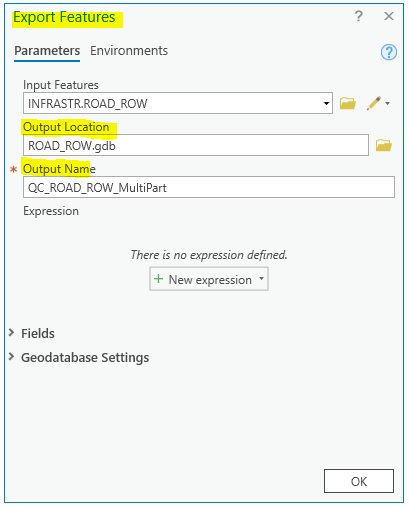Select the pencil create-features icon

coord(374,103)
